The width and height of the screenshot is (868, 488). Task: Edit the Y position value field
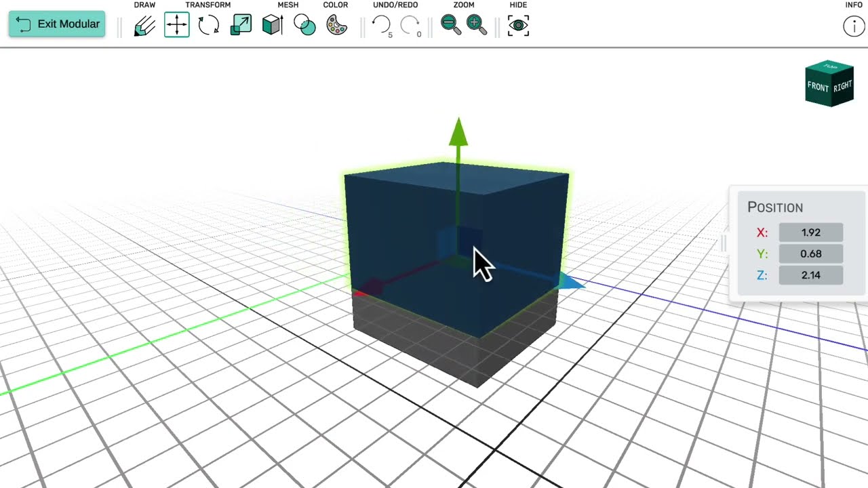(811, 254)
